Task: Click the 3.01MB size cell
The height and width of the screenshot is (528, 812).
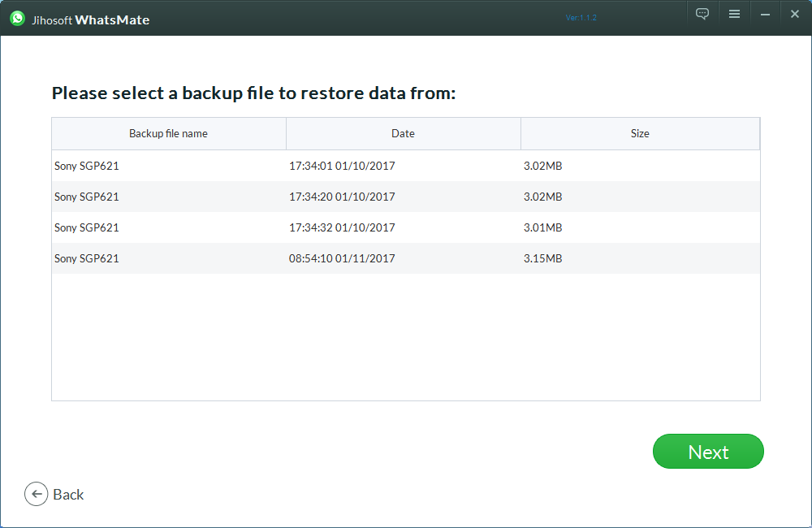Action: coord(542,227)
